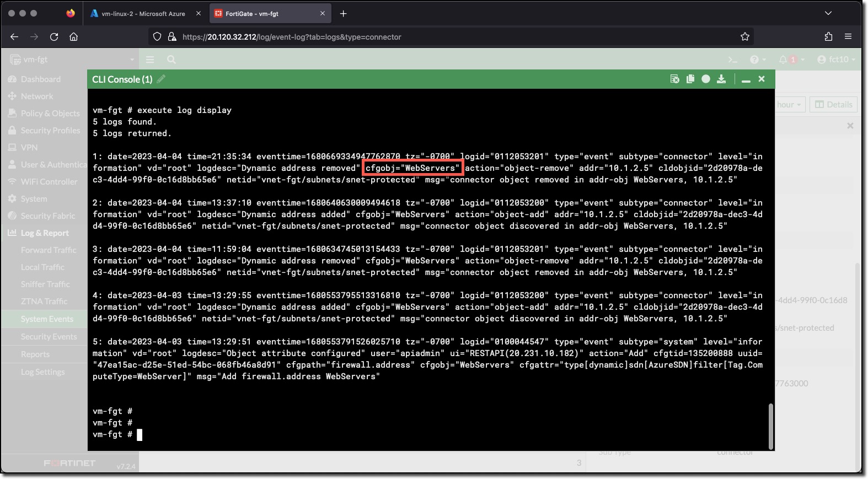The image size is (868, 479).
Task: List all tabs dropdown arrow
Action: [828, 13]
